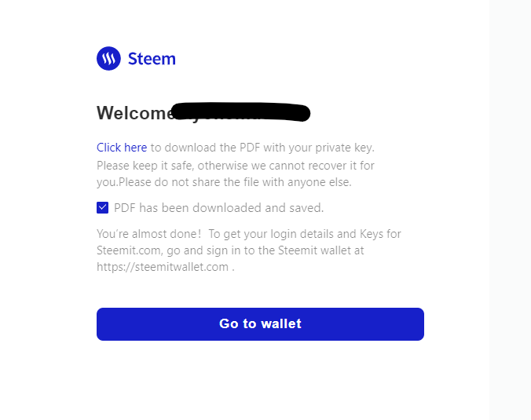Open the "Click here" PDF download link
Viewport: 531px width, 420px height.
122,148
